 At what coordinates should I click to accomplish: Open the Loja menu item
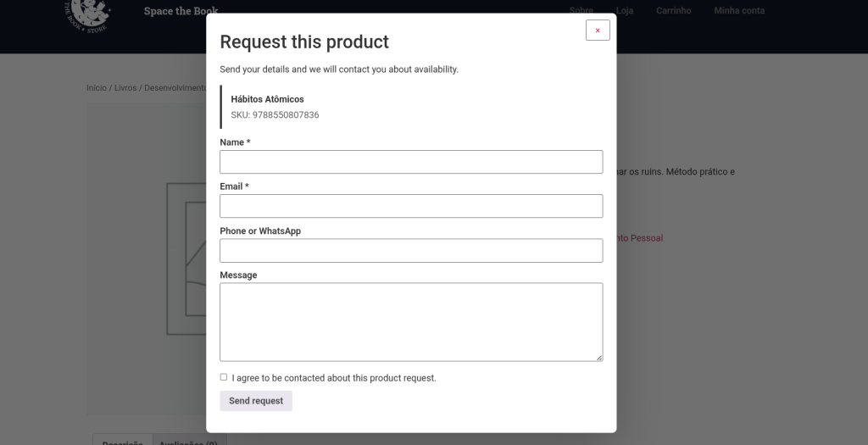(x=625, y=10)
